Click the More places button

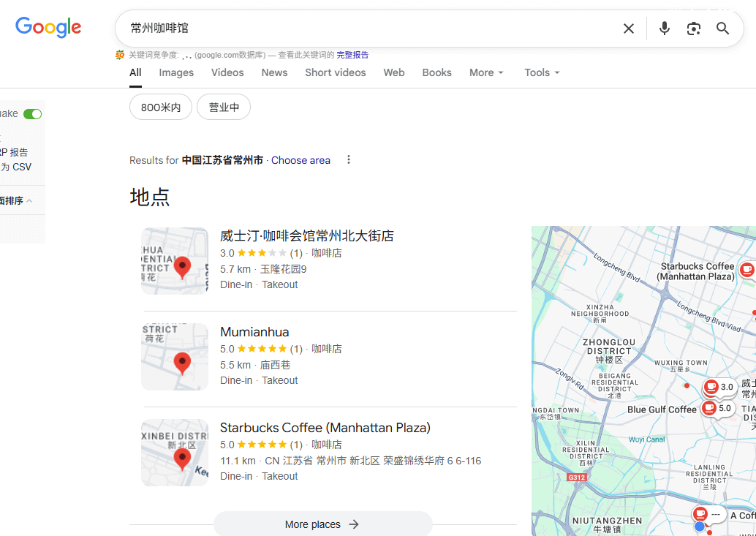point(323,524)
